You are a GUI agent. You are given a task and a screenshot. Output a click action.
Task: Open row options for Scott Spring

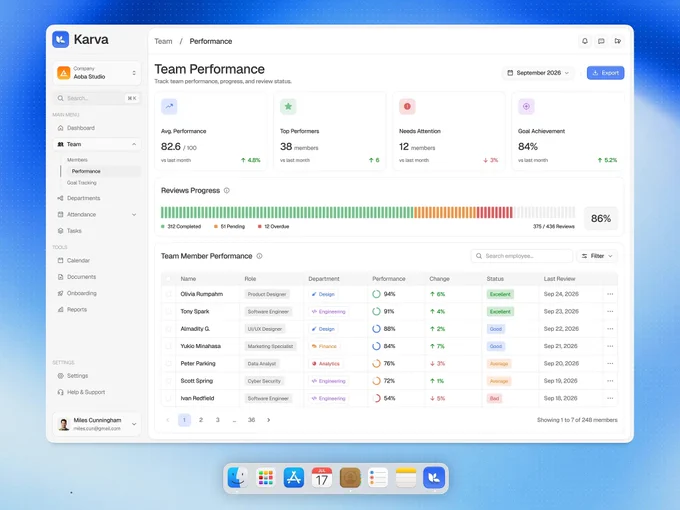pyautogui.click(x=610, y=381)
